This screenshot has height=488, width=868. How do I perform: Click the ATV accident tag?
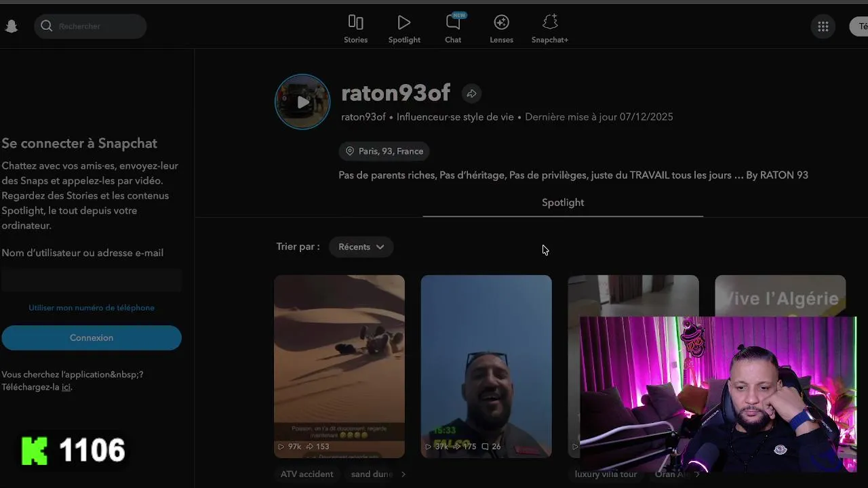(x=307, y=474)
